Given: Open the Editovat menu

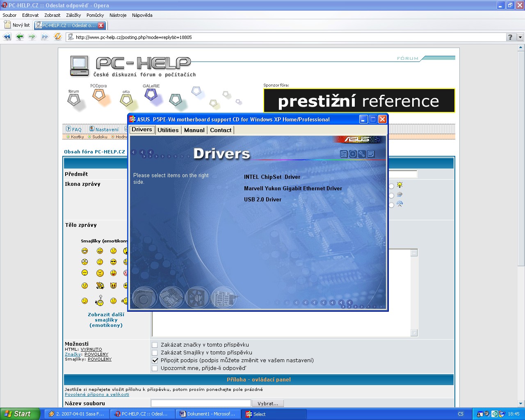Looking at the screenshot, I should [x=30, y=15].
